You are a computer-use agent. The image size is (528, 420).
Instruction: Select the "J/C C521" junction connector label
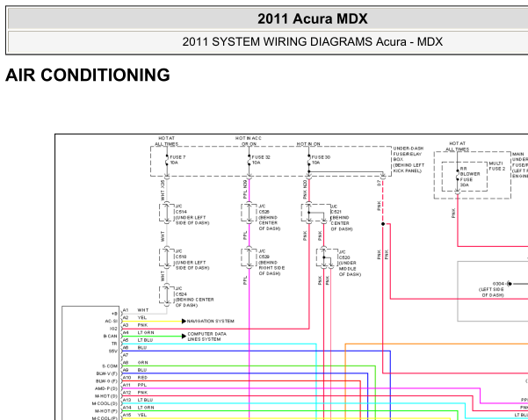[x=342, y=218]
